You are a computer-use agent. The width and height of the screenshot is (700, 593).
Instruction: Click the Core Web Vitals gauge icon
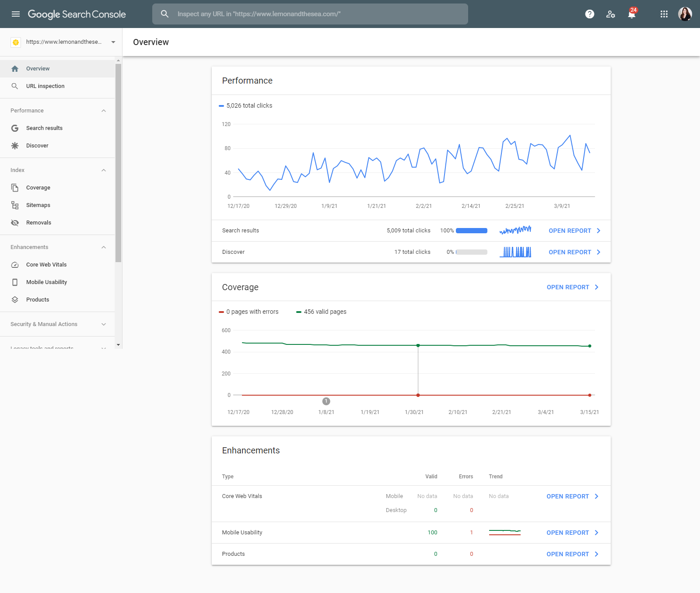[15, 265]
